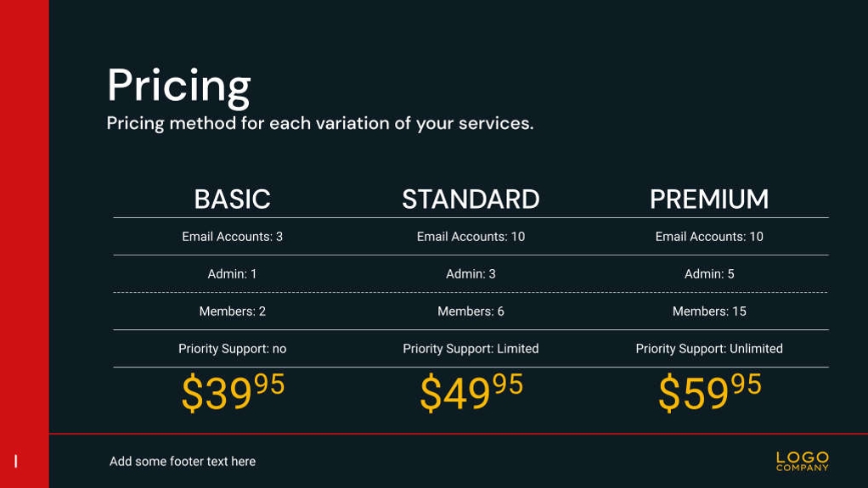Viewport: 868px width, 488px height.
Task: Click the LOGO COMPANY logo
Action: [802, 461]
